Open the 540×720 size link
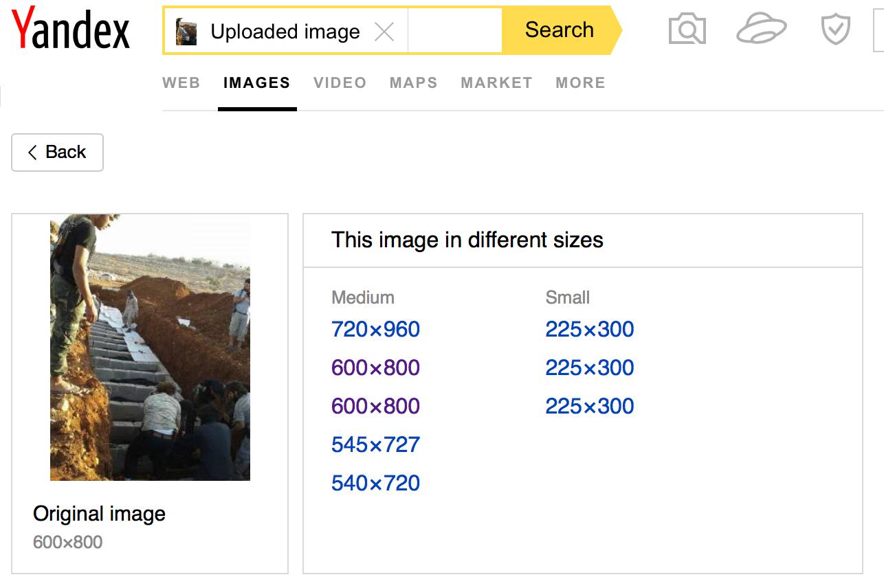Viewport: 884px width, 588px height. [375, 484]
